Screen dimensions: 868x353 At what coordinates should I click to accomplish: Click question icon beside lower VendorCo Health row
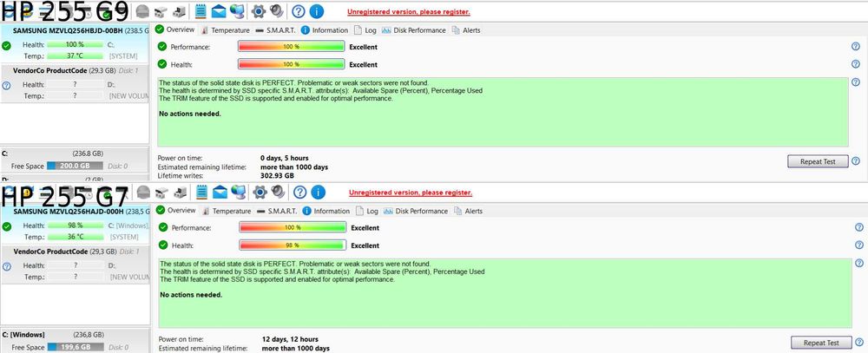7,266
